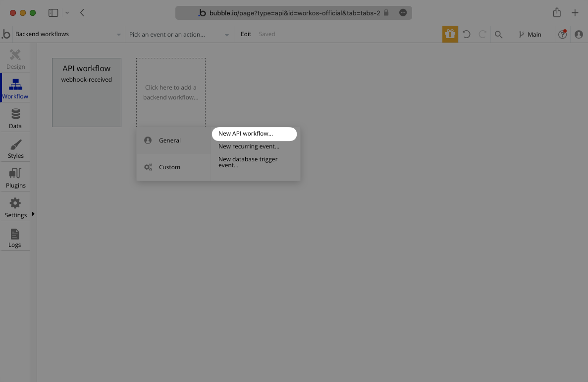View the Logs section

point(15,236)
